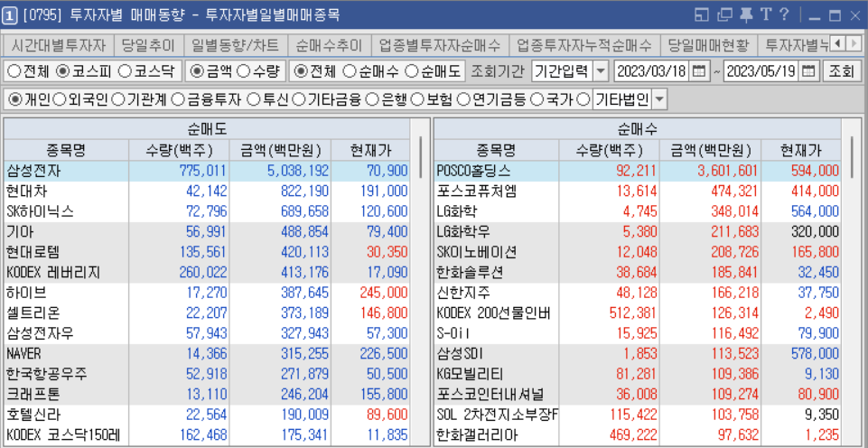Viewport: 868px width, 448px height.
Task: Click the overlapping windows icon in title bar
Action: [x=724, y=15]
